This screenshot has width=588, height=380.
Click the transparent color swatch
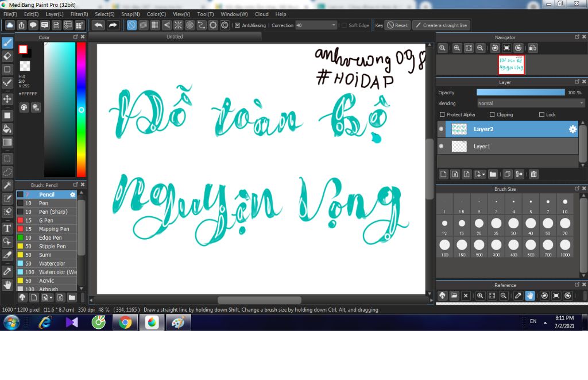pos(25,66)
